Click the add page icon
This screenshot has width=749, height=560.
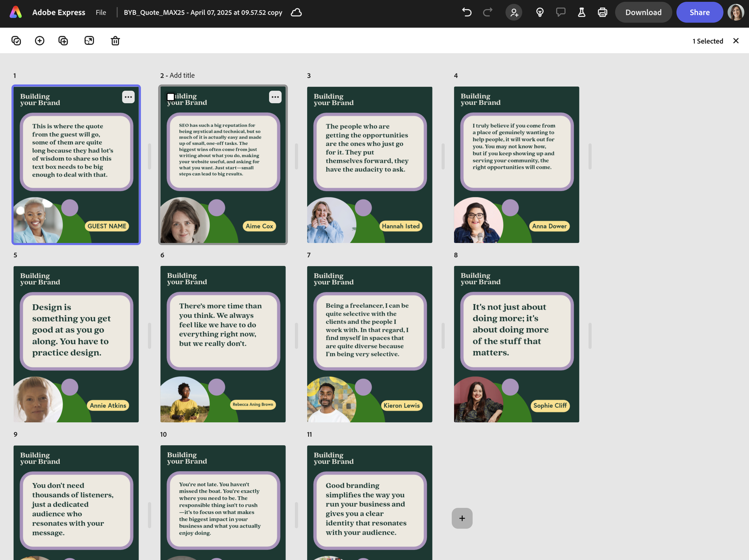40,41
